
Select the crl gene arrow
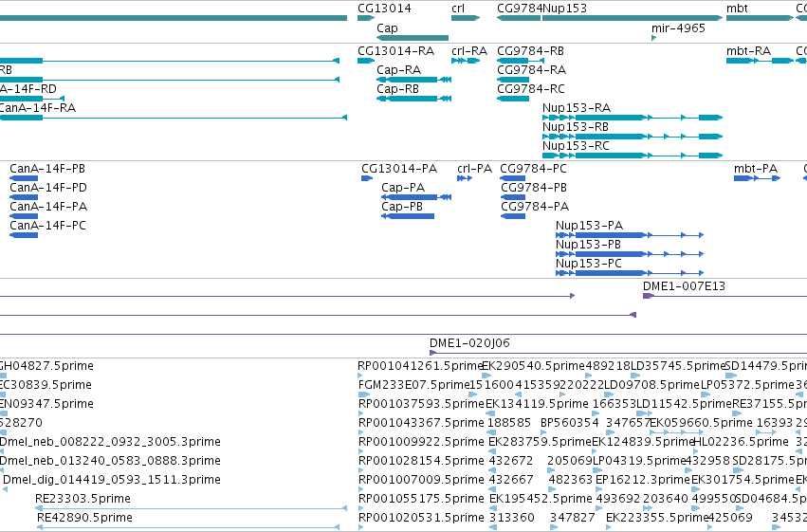[466, 18]
